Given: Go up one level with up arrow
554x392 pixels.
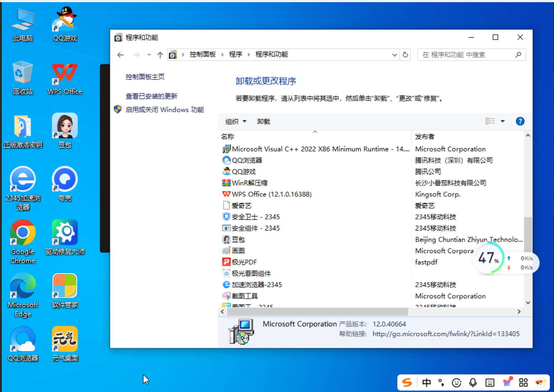Looking at the screenshot, I should pos(160,55).
